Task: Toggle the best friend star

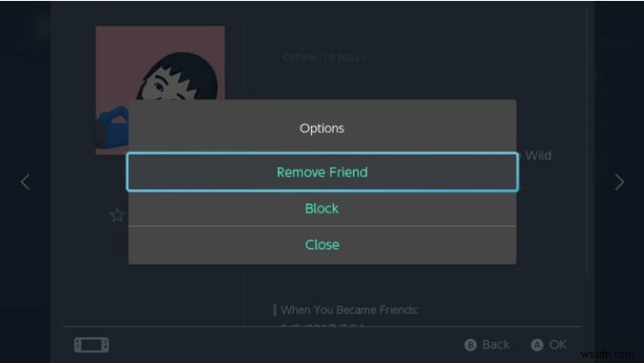Action: coord(117,215)
